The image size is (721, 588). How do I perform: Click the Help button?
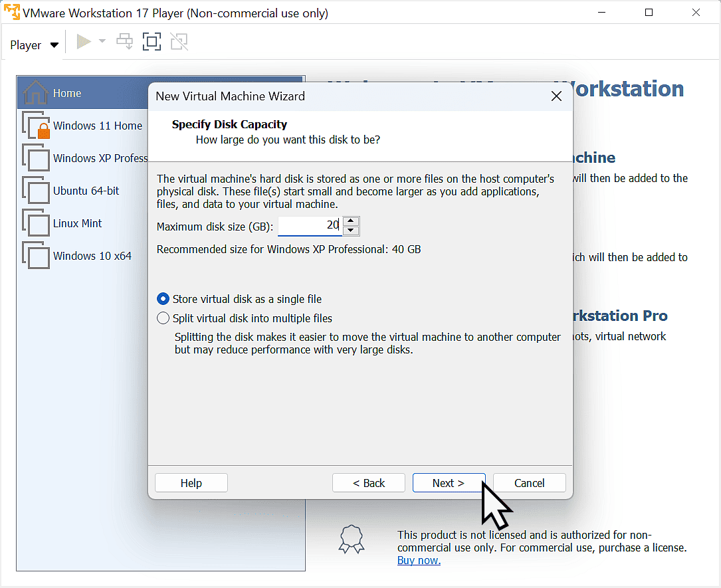click(191, 482)
